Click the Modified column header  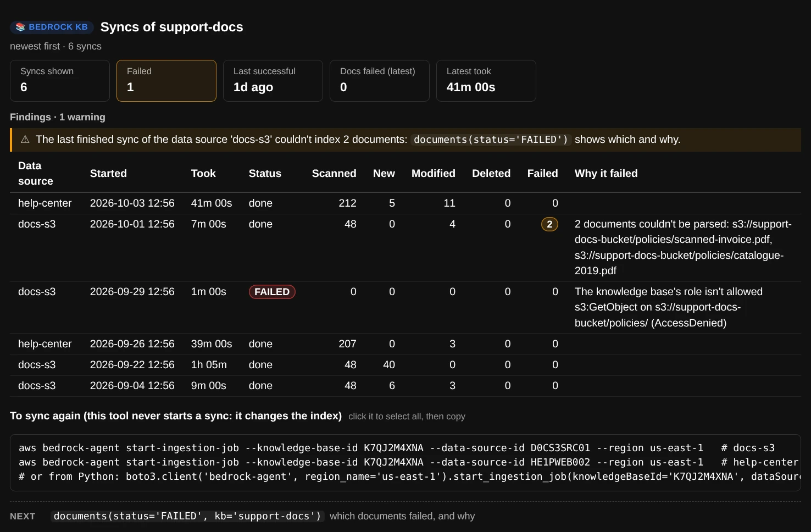click(x=434, y=174)
